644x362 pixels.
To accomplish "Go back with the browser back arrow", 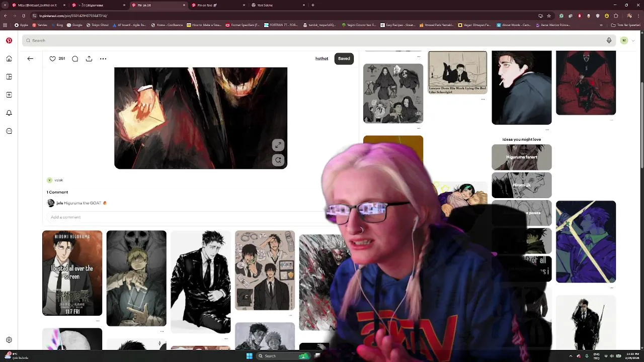I will [x=5, y=16].
